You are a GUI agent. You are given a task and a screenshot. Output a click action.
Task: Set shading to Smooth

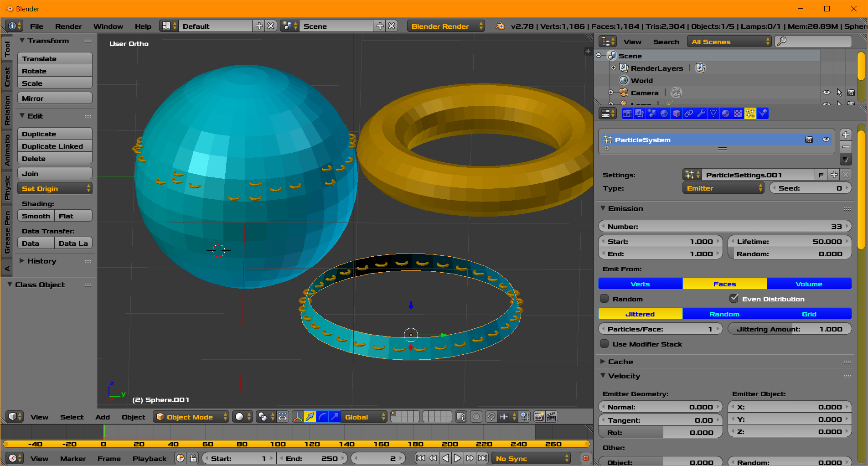click(36, 216)
